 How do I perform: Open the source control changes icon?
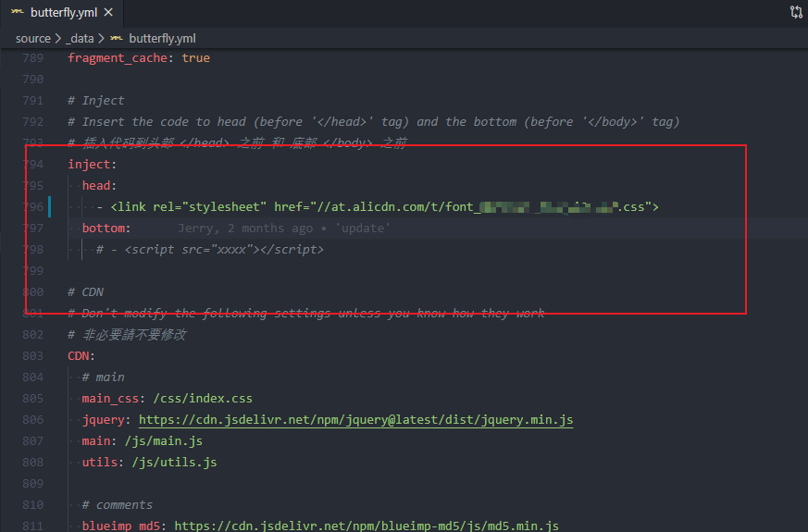pos(796,12)
